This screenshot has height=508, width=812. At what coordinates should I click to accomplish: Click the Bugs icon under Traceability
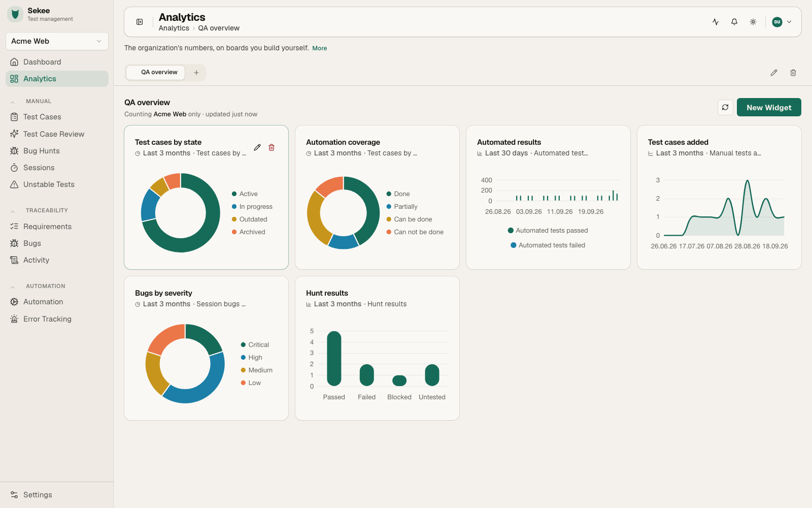click(x=14, y=243)
